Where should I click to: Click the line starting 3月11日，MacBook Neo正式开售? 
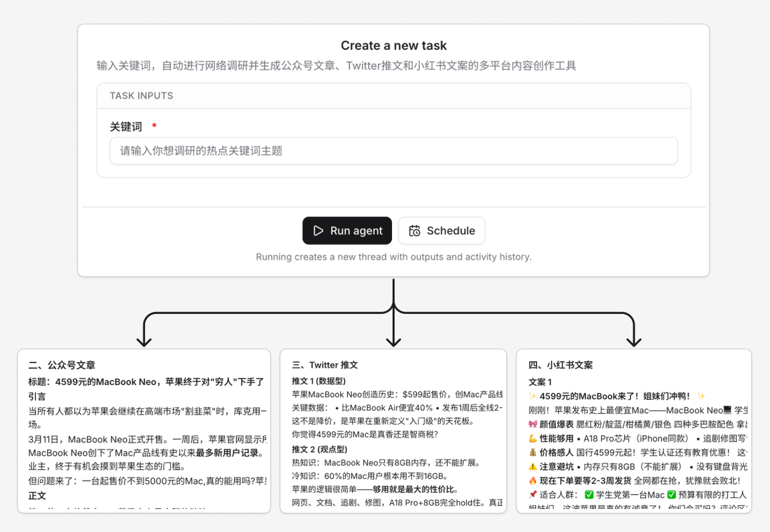pos(148,440)
